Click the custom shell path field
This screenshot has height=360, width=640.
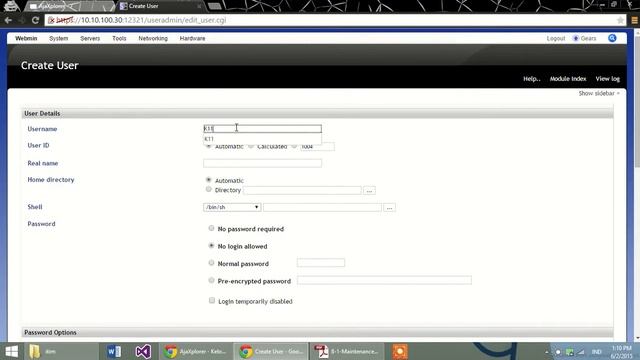322,208
